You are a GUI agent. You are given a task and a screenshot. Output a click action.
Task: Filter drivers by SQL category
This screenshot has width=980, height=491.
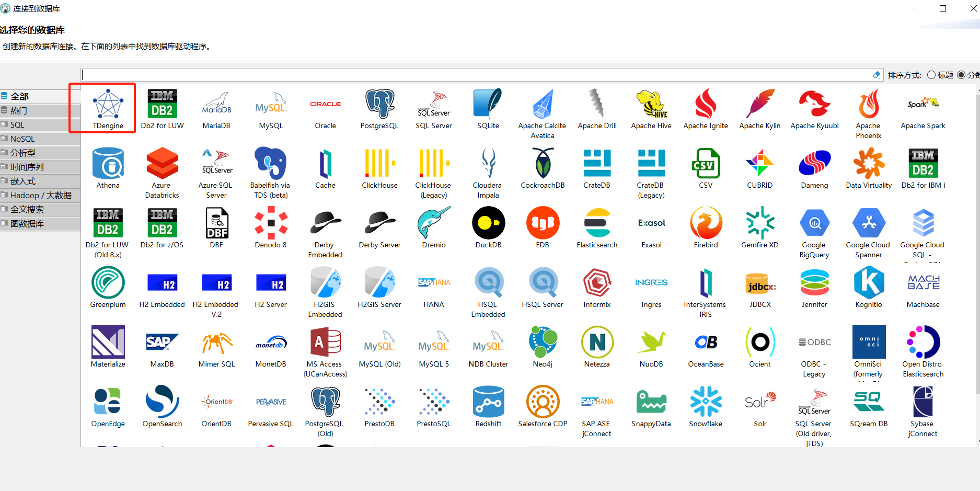click(40, 124)
